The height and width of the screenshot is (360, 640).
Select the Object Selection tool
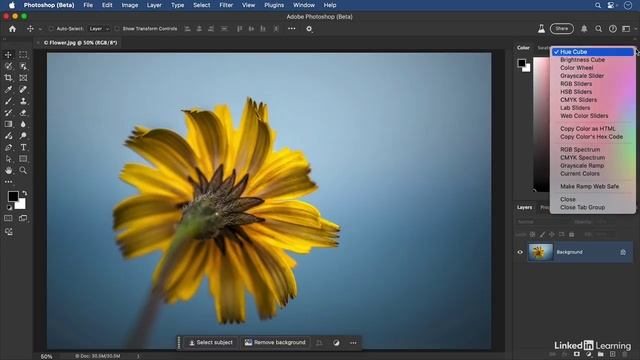tap(23, 66)
